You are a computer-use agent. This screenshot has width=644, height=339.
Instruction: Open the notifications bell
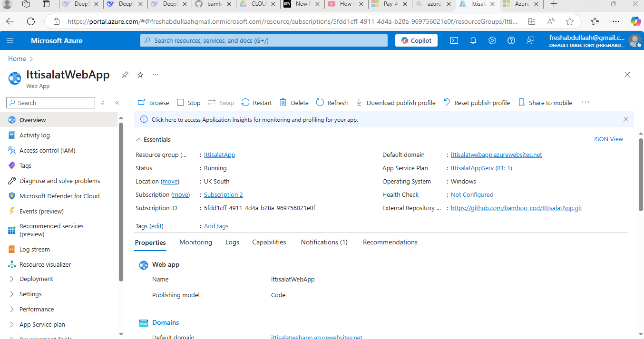[x=473, y=40]
